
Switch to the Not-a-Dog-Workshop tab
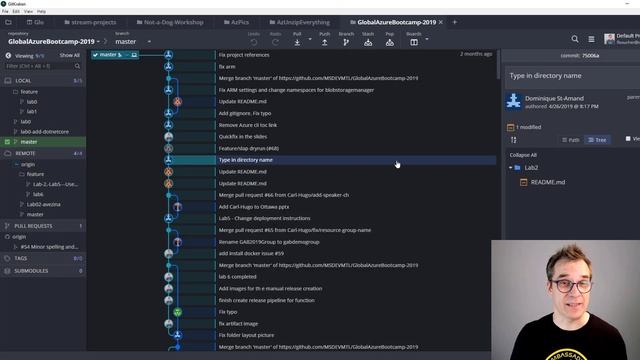[x=170, y=22]
